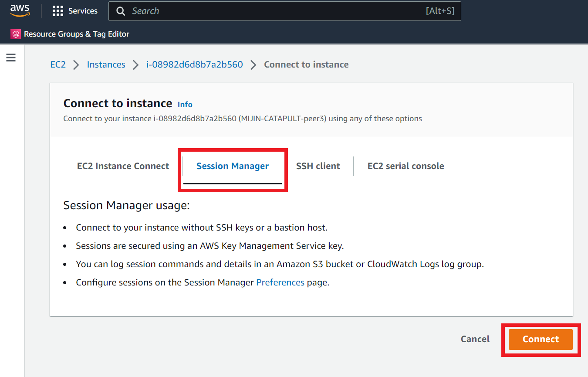The height and width of the screenshot is (377, 588).
Task: Open the Session Manager Preferences link
Action: pyautogui.click(x=280, y=282)
